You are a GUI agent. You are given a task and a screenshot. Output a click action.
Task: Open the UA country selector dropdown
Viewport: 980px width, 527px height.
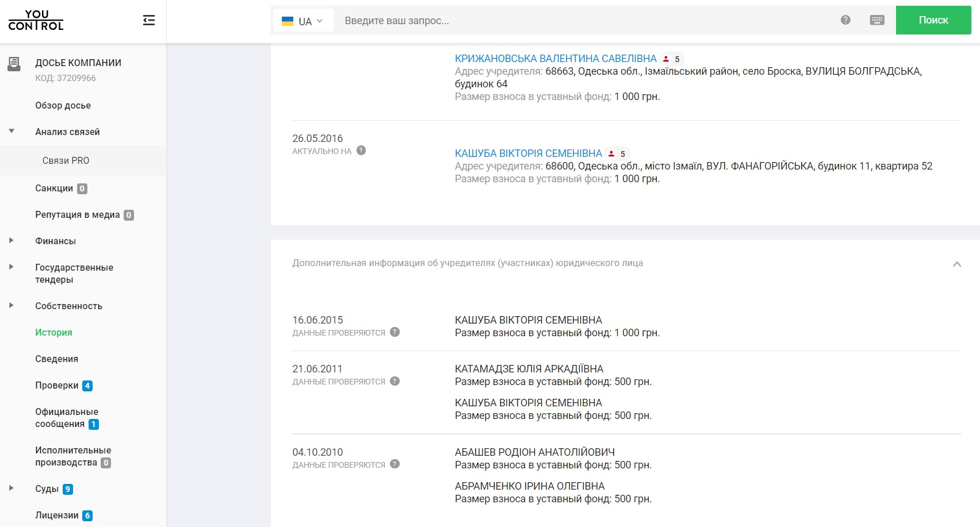(x=303, y=21)
